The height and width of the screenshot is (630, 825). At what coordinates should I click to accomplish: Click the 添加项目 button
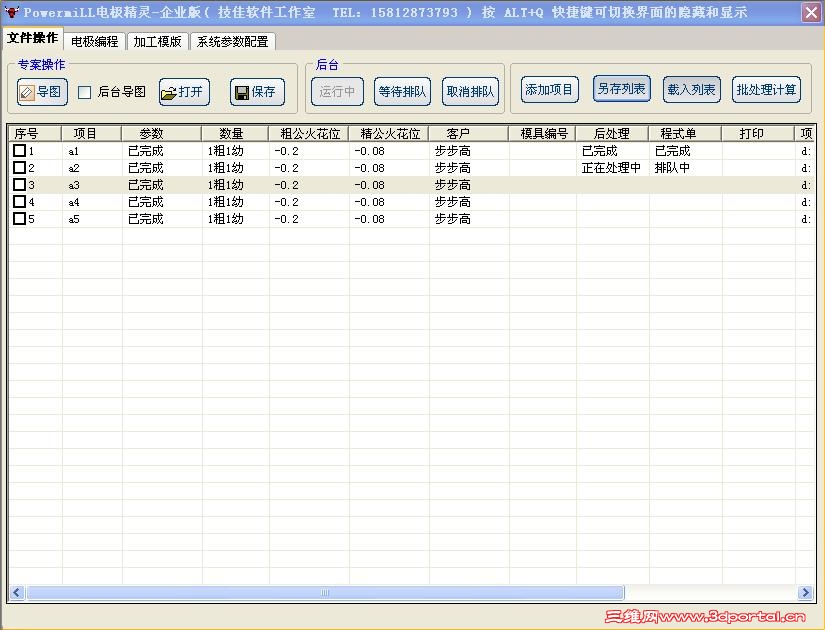(x=550, y=89)
